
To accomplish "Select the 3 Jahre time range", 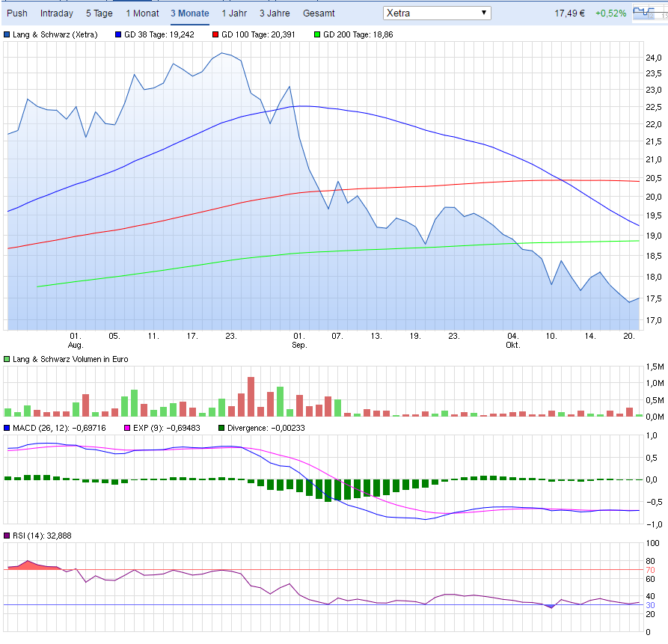I will pyautogui.click(x=275, y=13).
